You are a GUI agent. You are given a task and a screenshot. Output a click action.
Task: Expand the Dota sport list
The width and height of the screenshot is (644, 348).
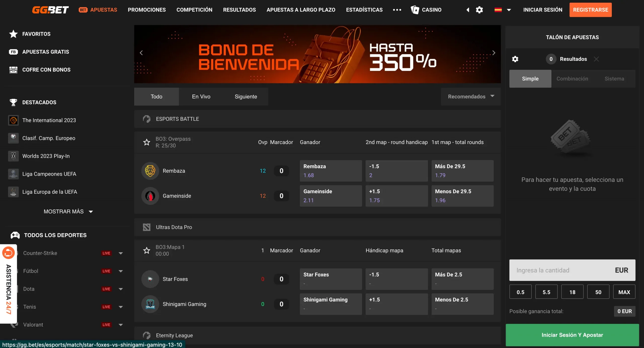tap(121, 289)
